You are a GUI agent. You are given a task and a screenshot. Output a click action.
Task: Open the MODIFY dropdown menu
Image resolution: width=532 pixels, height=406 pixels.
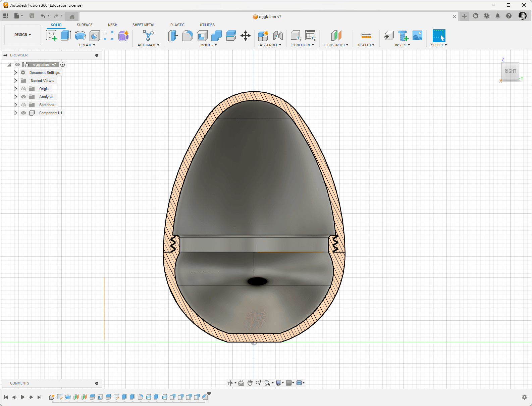[x=209, y=45]
